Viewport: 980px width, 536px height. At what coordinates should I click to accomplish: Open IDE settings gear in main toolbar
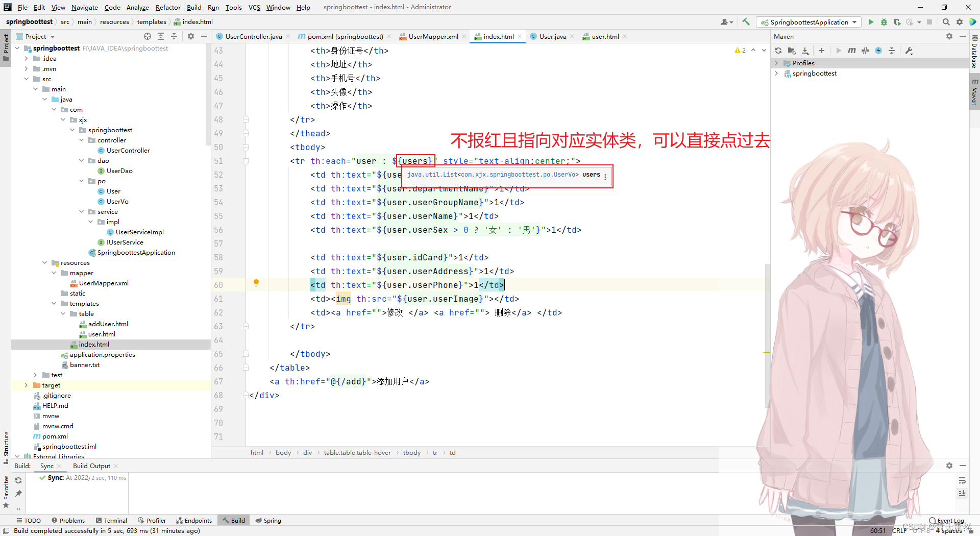(x=960, y=22)
